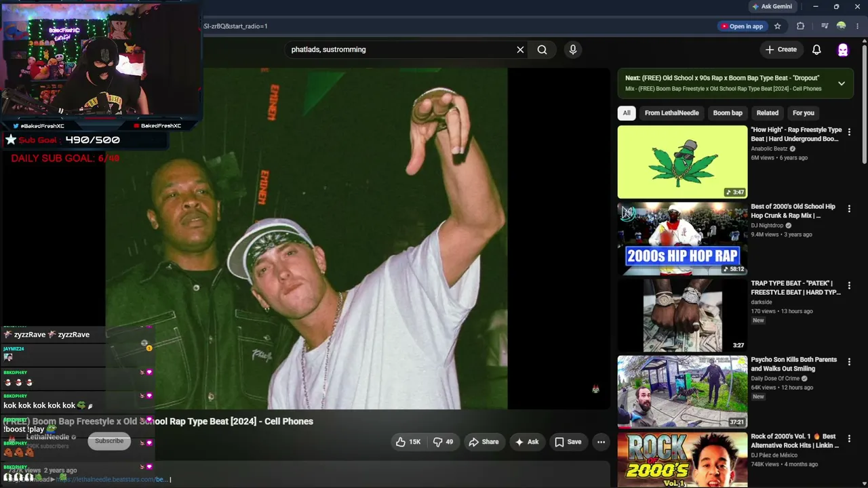Viewport: 868px width, 488px height.
Task: Open options menu for Best of 2000's mix
Action: tap(849, 209)
